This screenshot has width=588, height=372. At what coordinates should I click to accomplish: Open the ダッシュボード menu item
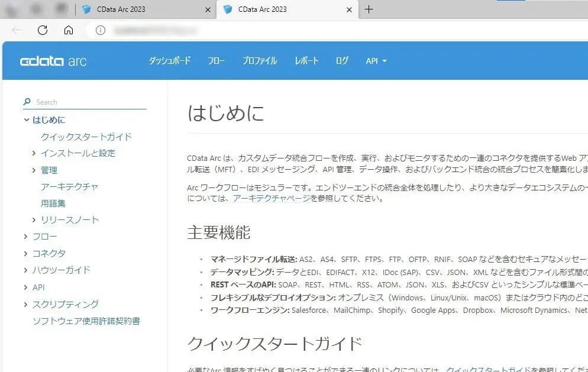point(170,61)
